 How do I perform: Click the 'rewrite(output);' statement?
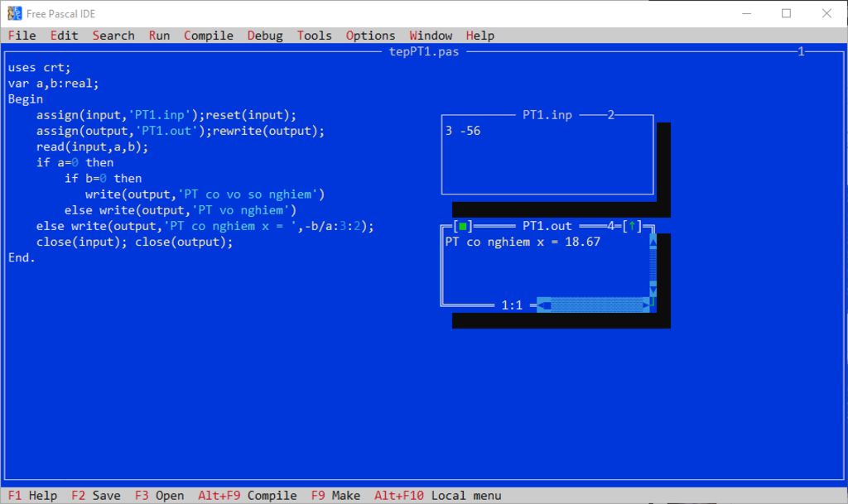click(x=268, y=131)
